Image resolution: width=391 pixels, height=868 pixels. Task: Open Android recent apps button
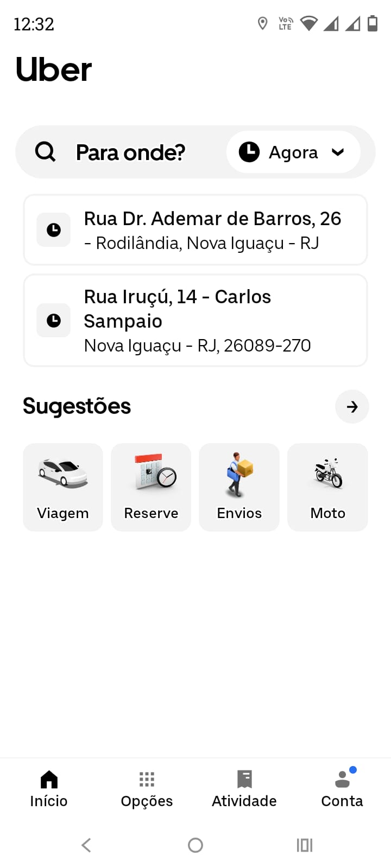[304, 845]
